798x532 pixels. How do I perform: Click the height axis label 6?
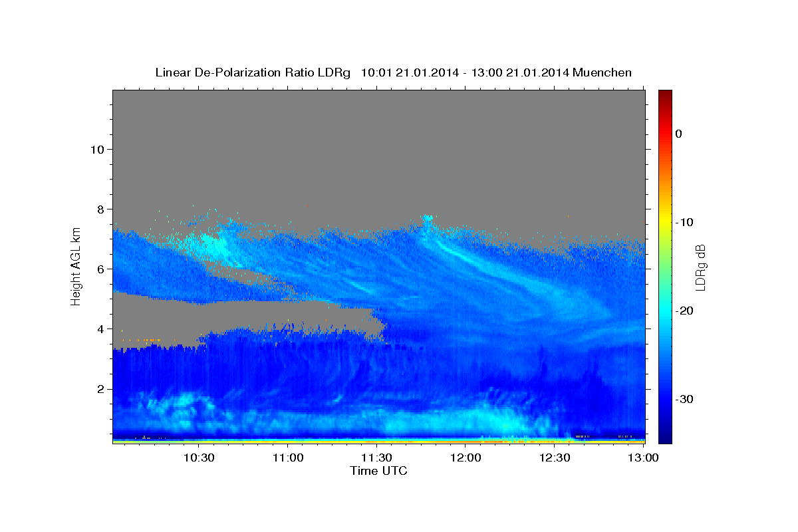[100, 269]
